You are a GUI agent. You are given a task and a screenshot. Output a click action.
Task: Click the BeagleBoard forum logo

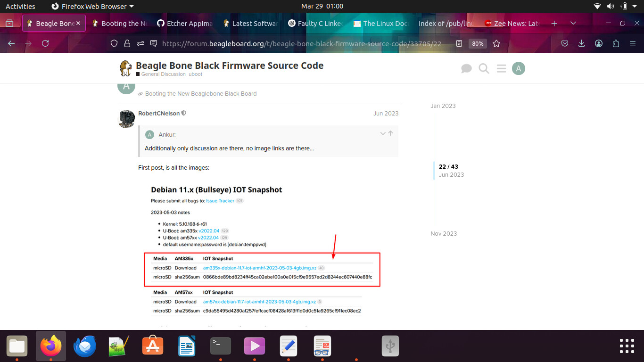point(125,68)
